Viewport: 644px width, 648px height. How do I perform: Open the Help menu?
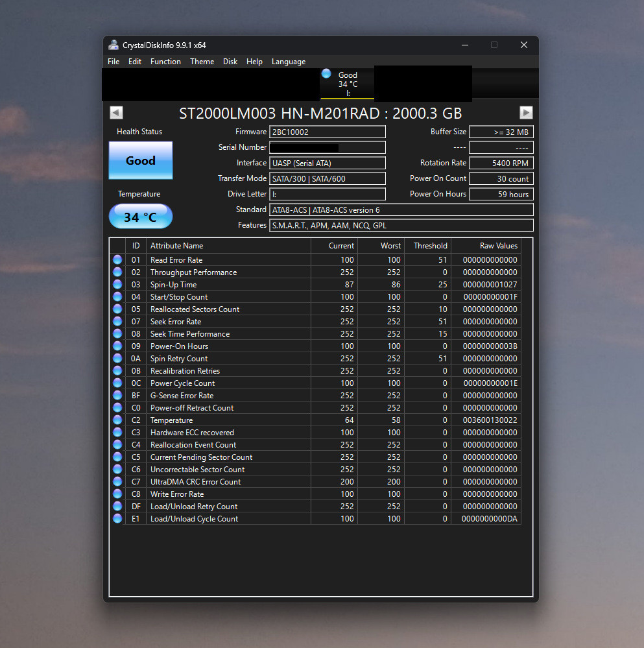tap(254, 62)
